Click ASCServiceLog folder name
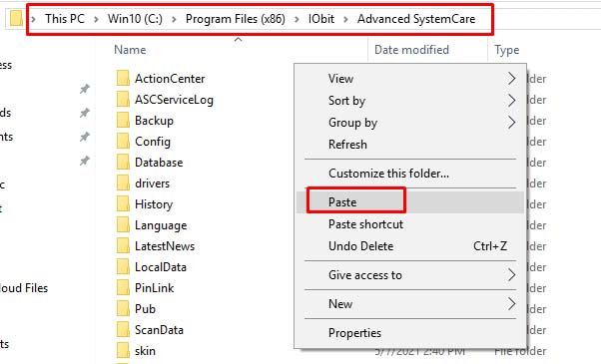The width and height of the screenshot is (601, 364). click(x=174, y=100)
